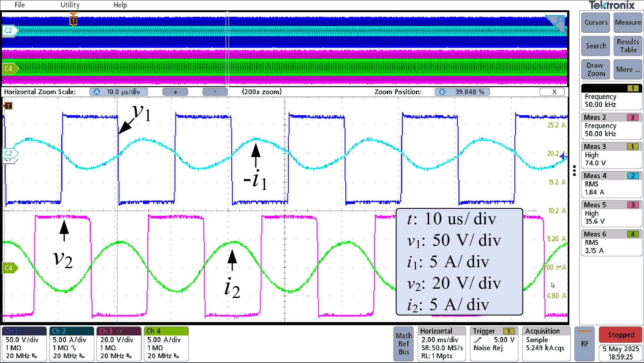
Task: Expand the More... options button
Action: 628,70
